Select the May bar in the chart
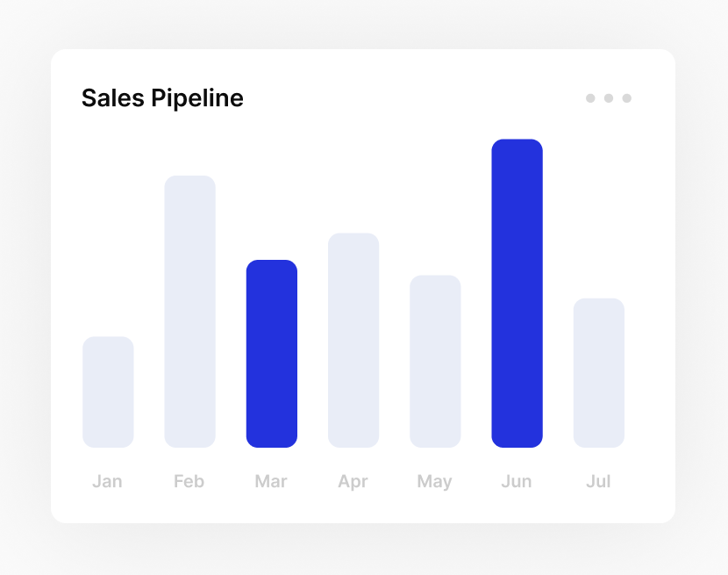728x575 pixels. 435,361
